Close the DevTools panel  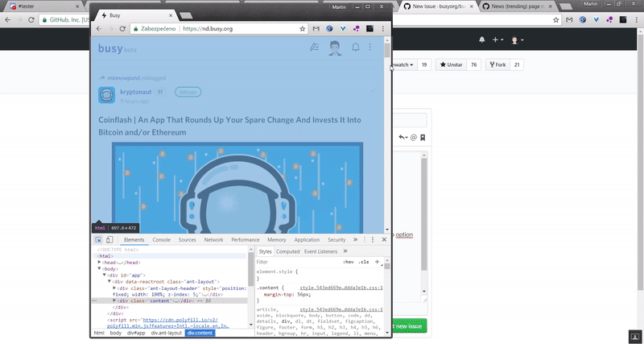pyautogui.click(x=384, y=239)
